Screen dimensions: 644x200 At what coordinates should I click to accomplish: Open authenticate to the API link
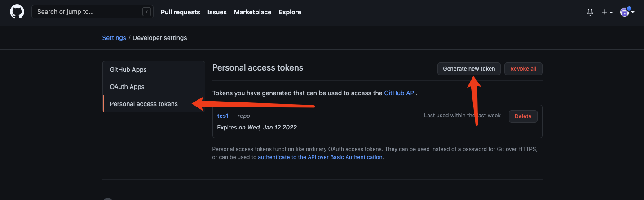coord(320,157)
